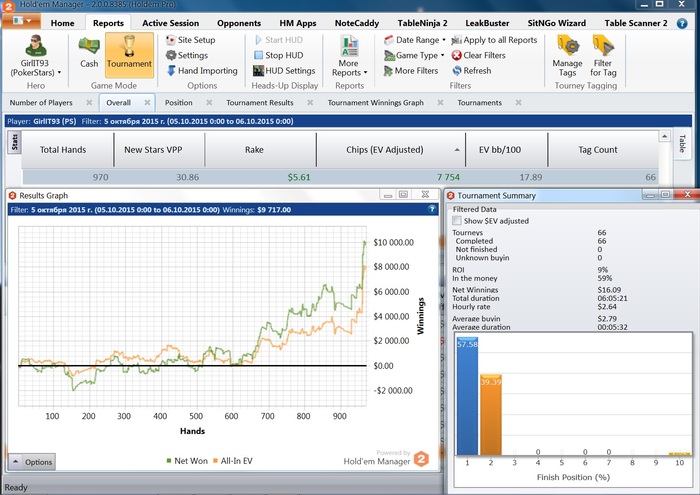Click the stats grid scroll-up arrow
Screen dimensions: 700x495
664,137
